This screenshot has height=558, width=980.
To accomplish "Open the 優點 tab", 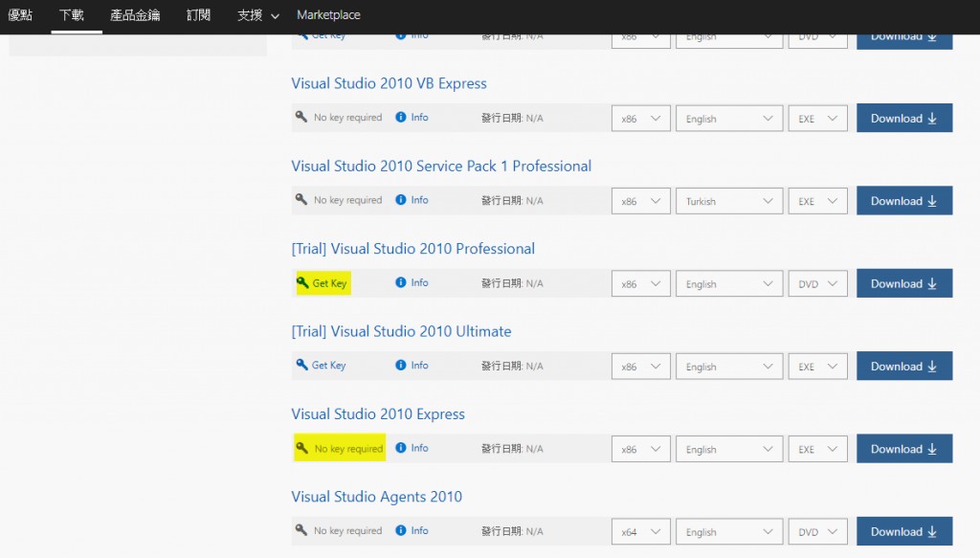I will coord(20,15).
